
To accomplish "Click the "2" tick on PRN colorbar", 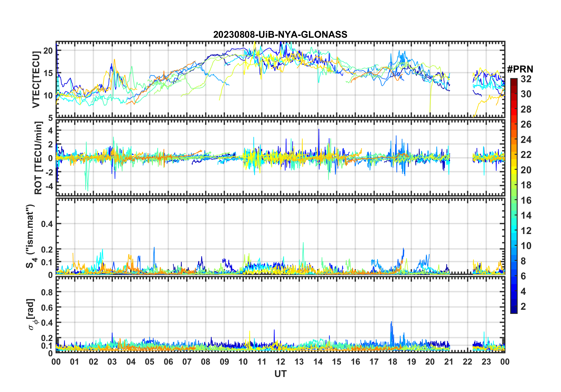I will [523, 307].
